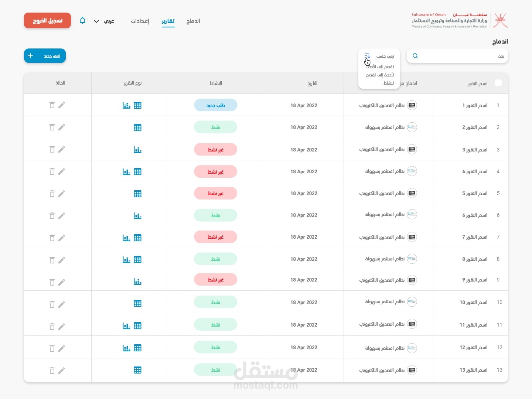Open chart view icon for report 3
This screenshot has width=532, height=399.
[138, 150]
